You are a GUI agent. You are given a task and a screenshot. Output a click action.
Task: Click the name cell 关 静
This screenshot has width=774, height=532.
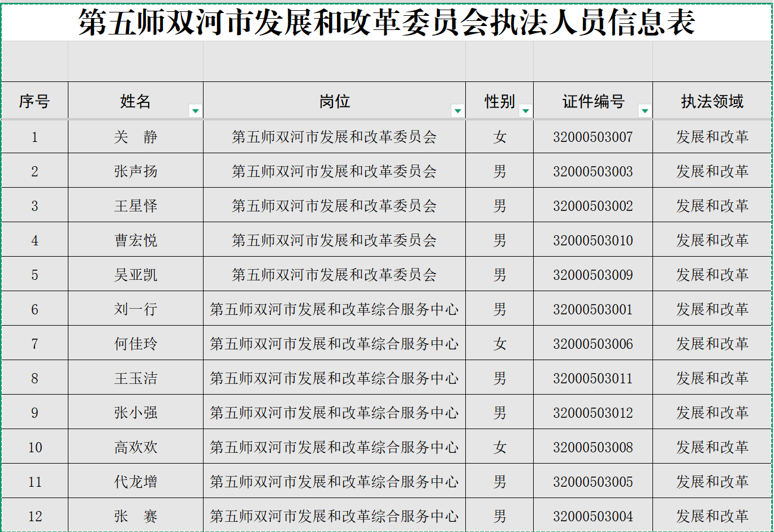point(136,137)
